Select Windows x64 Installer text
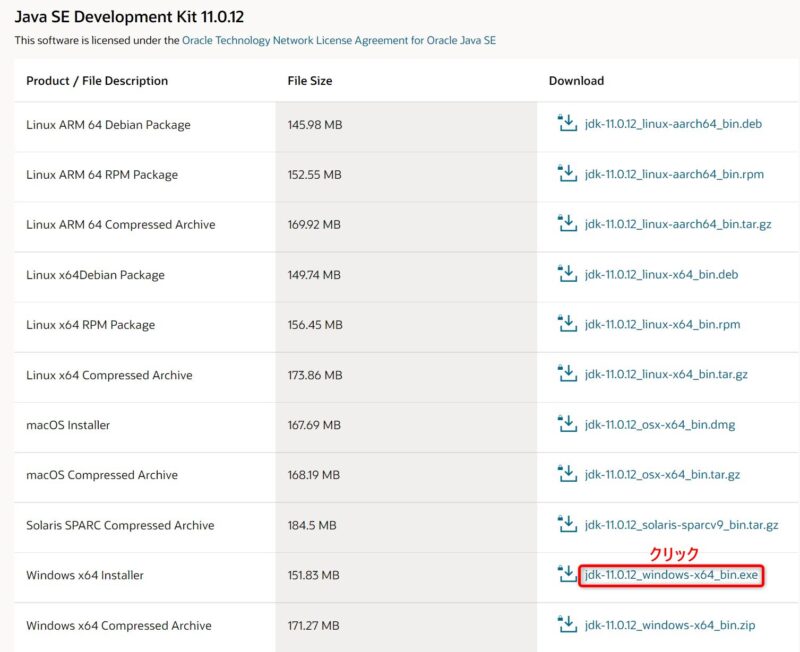Viewport: 800px width, 652px height. [85, 575]
